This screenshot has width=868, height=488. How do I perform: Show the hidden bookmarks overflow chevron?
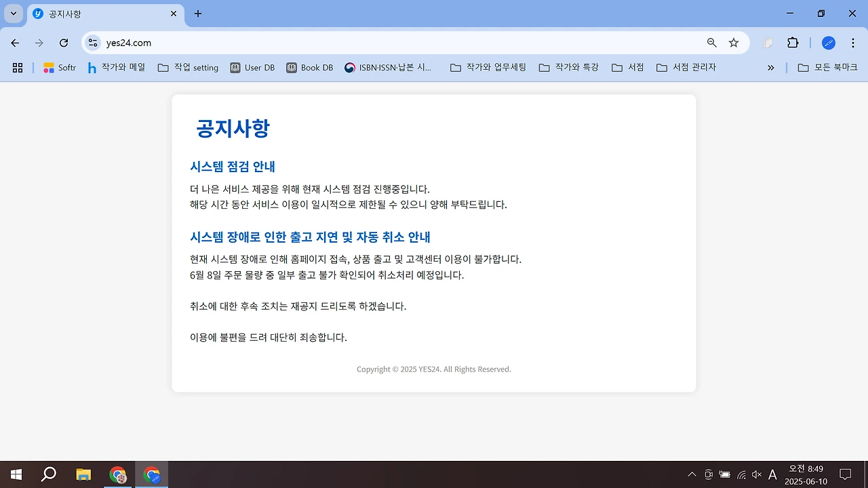pyautogui.click(x=770, y=68)
